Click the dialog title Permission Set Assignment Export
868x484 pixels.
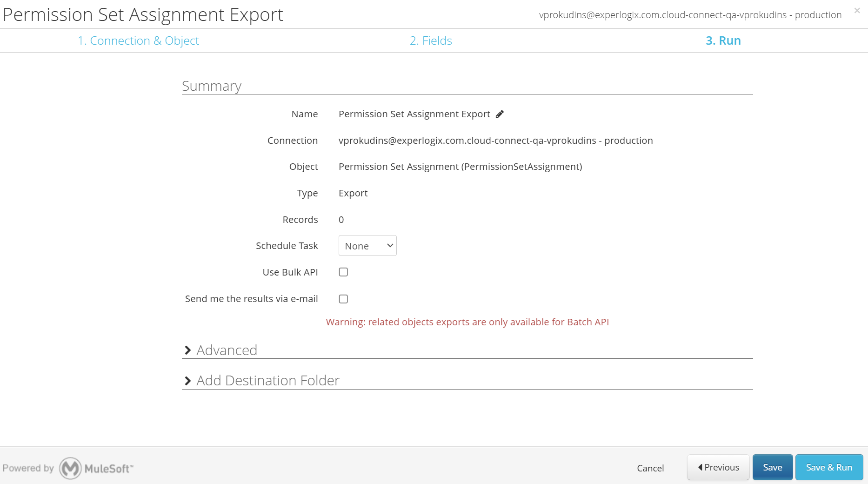tap(143, 14)
